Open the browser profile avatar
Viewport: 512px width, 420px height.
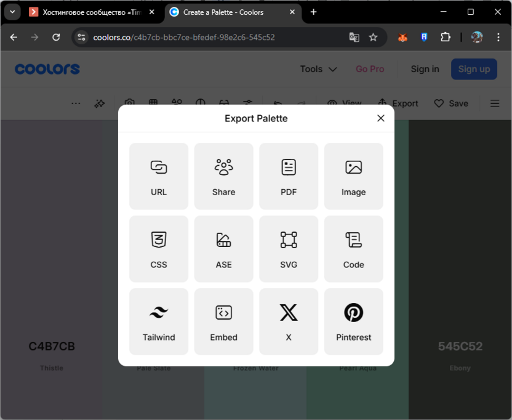pyautogui.click(x=477, y=38)
